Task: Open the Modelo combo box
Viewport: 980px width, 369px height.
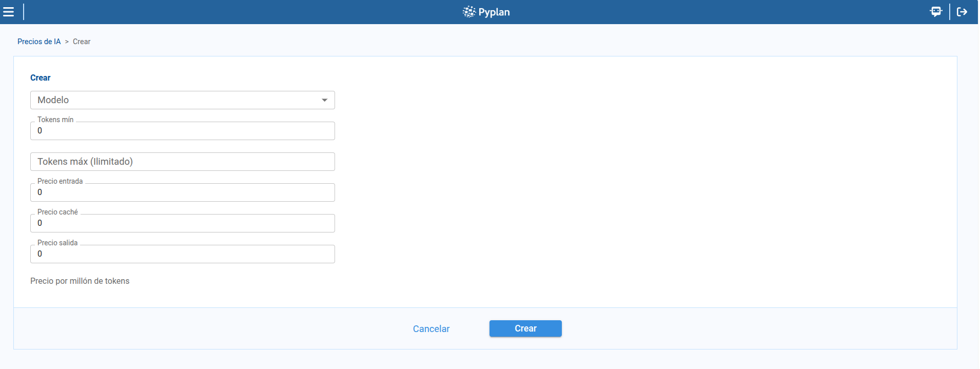Action: (x=174, y=100)
